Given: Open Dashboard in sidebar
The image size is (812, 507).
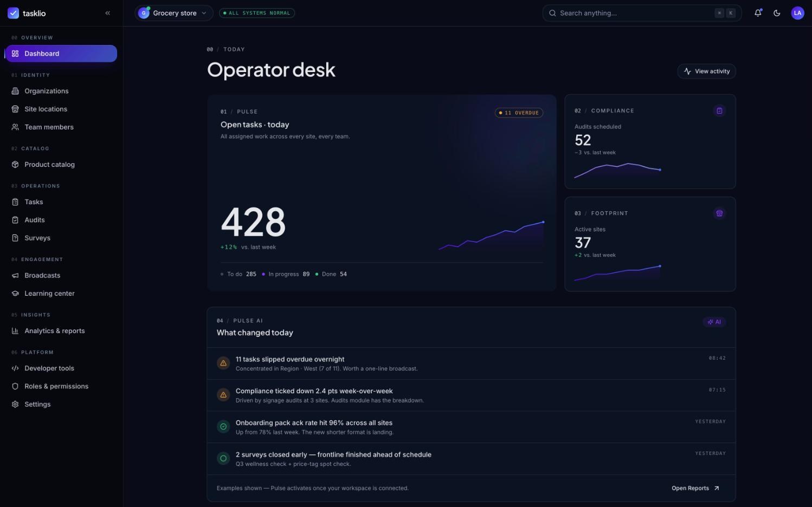Looking at the screenshot, I should [61, 54].
